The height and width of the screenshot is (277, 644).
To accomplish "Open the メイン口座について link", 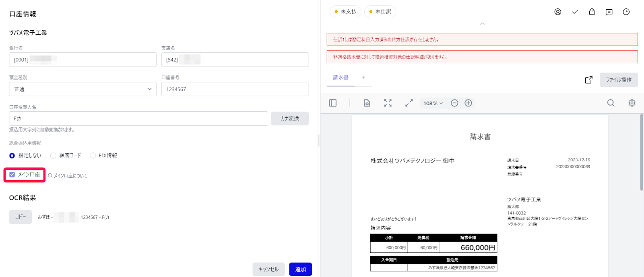I will point(70,176).
